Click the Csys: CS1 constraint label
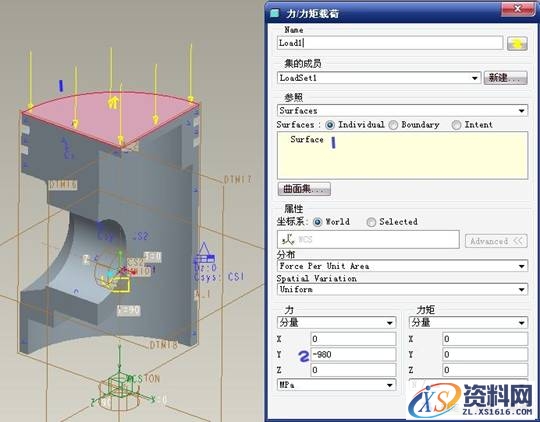Screen dimensions: 540x422 219,277
